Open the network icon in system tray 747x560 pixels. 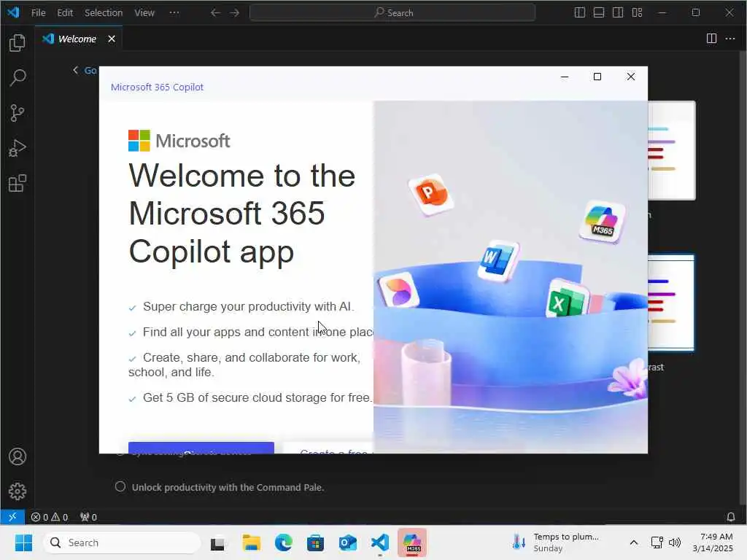[657, 542]
